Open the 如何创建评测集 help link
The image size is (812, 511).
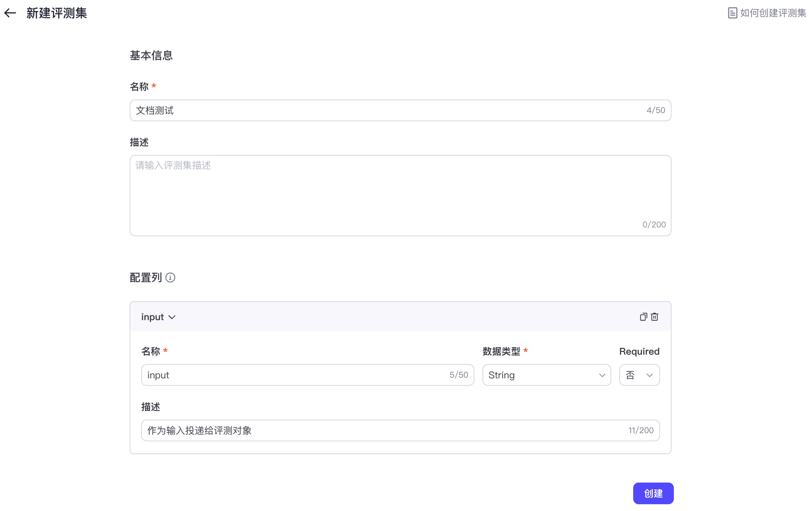click(773, 13)
